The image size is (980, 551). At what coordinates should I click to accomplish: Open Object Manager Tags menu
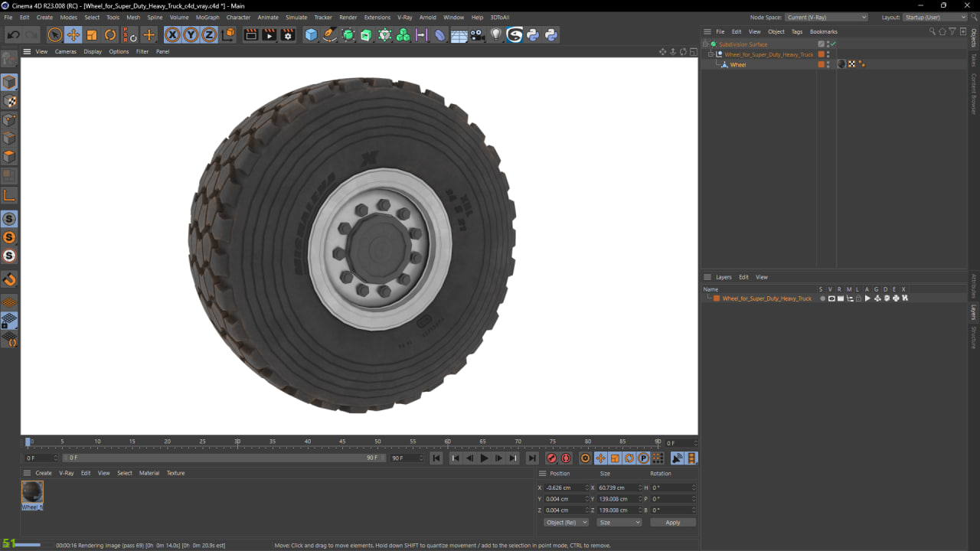click(797, 31)
